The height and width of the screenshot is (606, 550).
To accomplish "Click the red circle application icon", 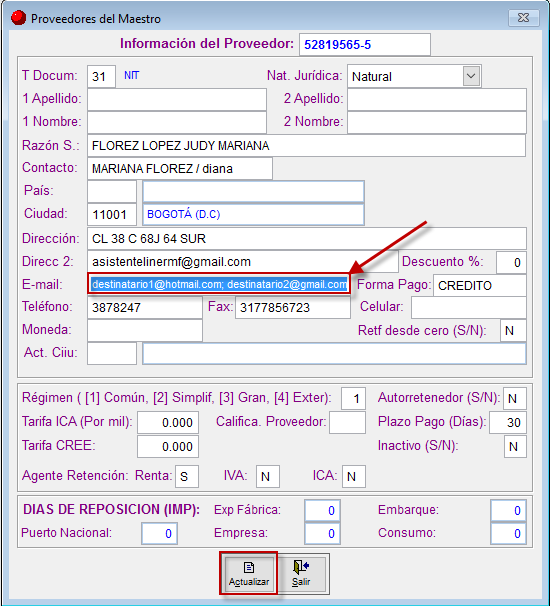I will point(18,18).
